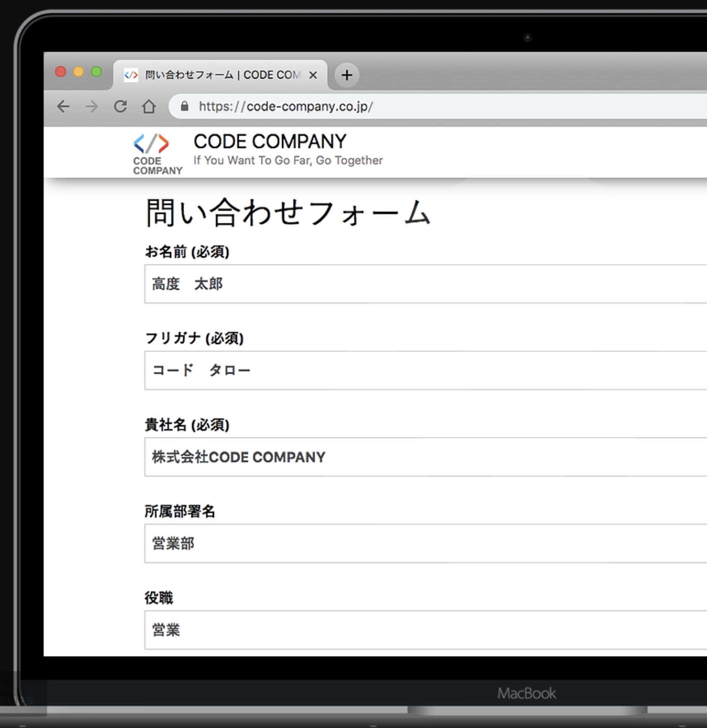Image resolution: width=707 pixels, height=728 pixels.
Task: Open a new tab with plus button
Action: pyautogui.click(x=347, y=75)
